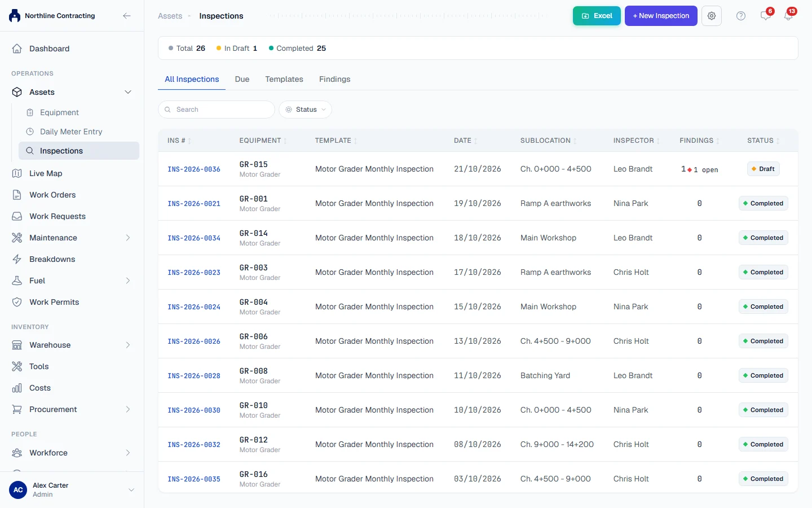Screen dimensions: 812x508
Task: Click the Tools icon in sidebar
Action: [x=17, y=366]
